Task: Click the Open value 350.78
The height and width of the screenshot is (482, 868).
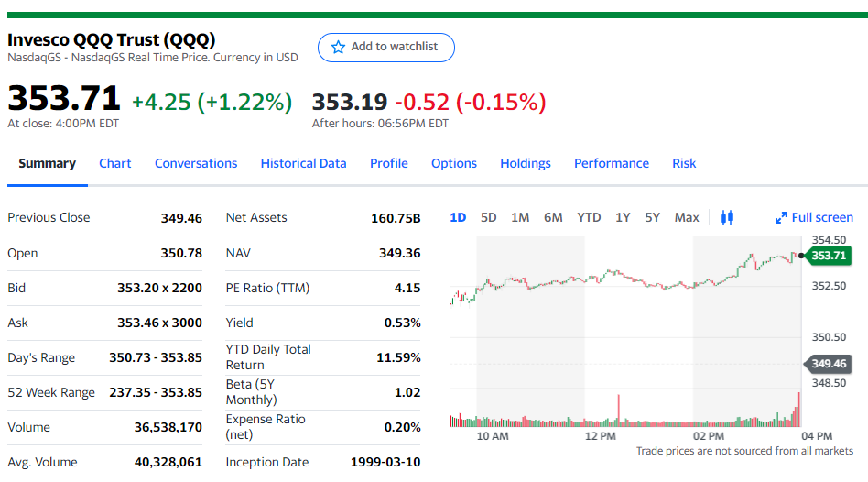Action: click(181, 253)
